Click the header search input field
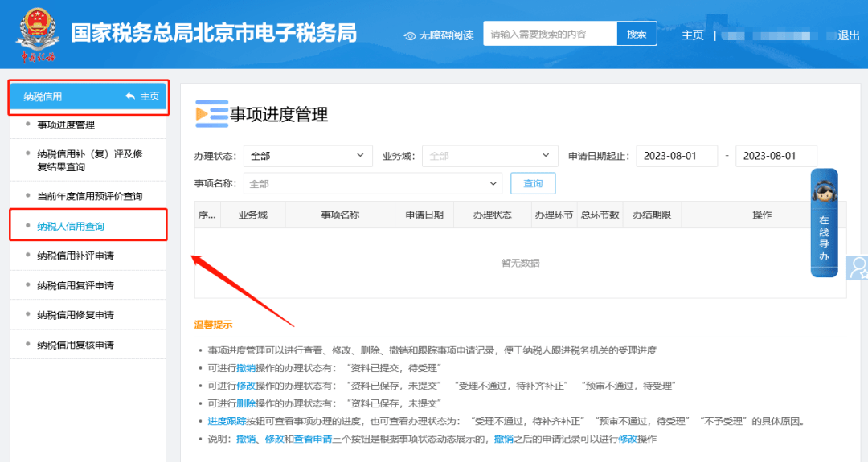 550,35
